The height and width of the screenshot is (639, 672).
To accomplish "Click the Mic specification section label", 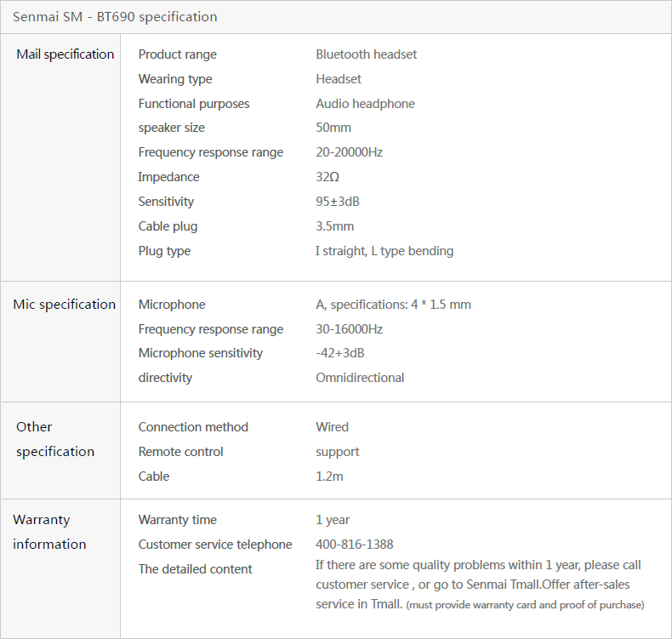I will click(x=64, y=305).
